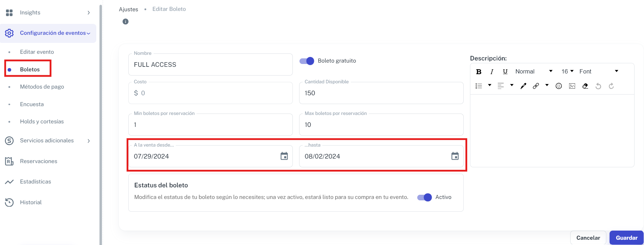Open Estadísticas from the sidebar

tap(36, 182)
